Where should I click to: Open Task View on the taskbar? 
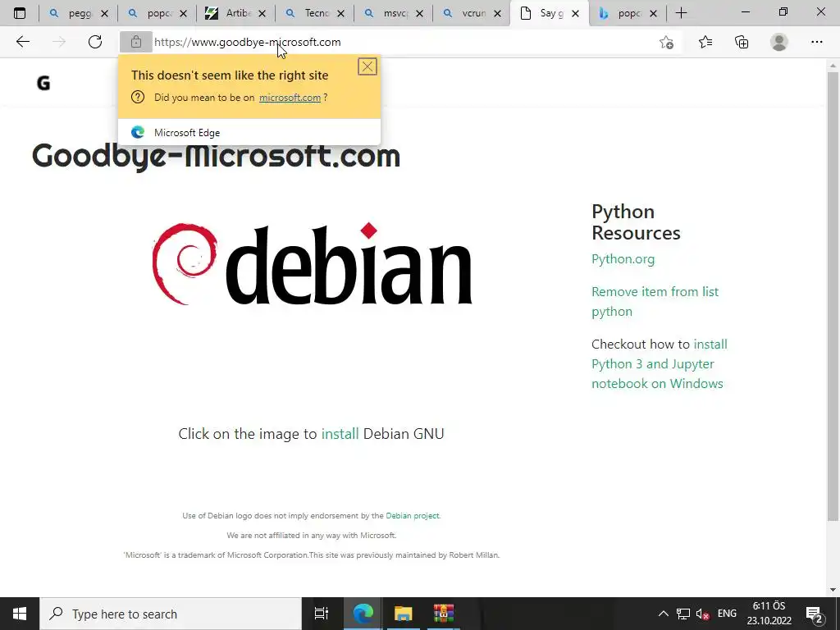[321, 614]
